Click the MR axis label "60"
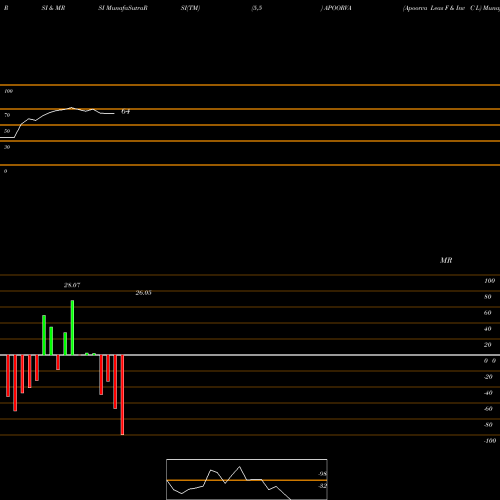 [487, 313]
